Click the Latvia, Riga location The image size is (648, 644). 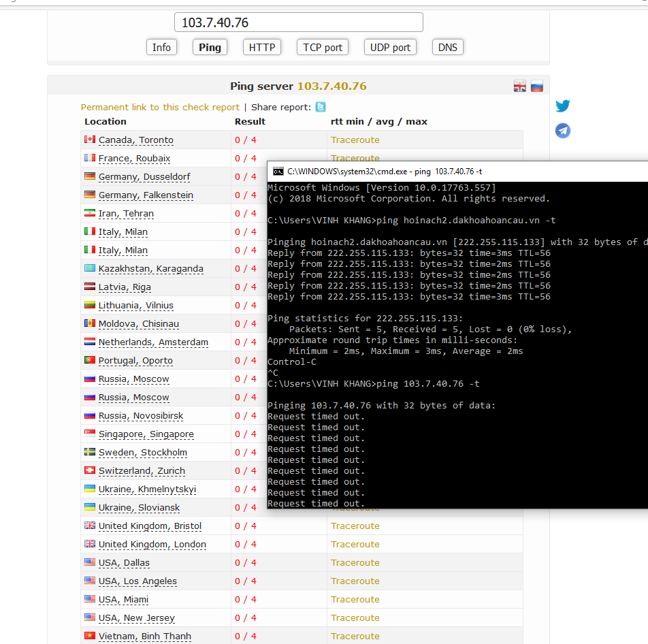coord(125,287)
